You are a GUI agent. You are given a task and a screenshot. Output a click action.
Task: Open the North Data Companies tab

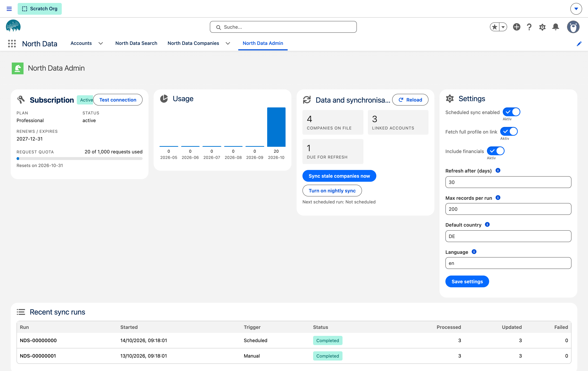pos(193,43)
